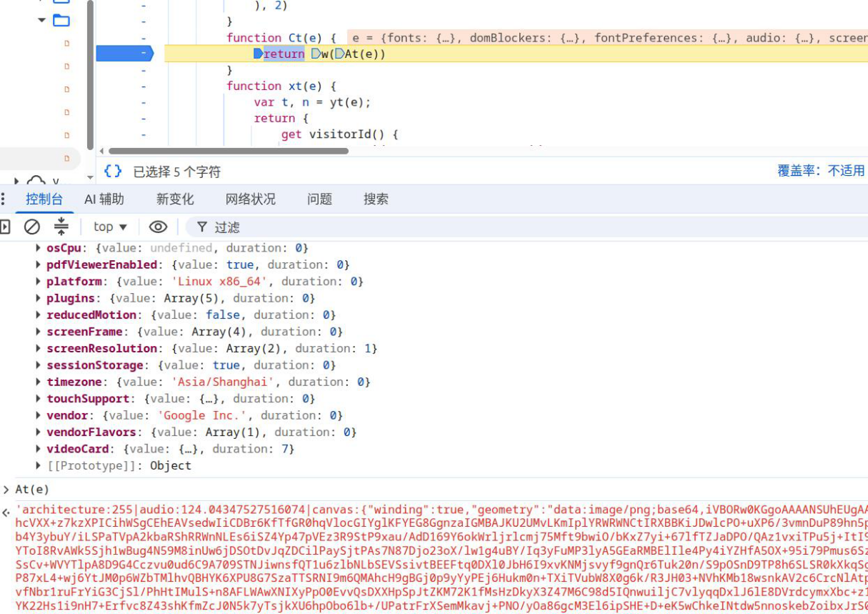The image size is (868, 614).
Task: Click the highlighted breakpoint line marker
Action: [x=124, y=54]
